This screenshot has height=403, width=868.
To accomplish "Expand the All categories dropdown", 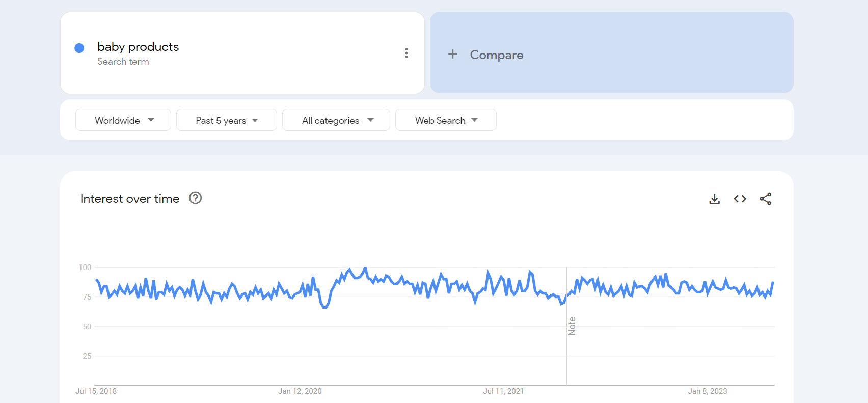I will point(336,120).
